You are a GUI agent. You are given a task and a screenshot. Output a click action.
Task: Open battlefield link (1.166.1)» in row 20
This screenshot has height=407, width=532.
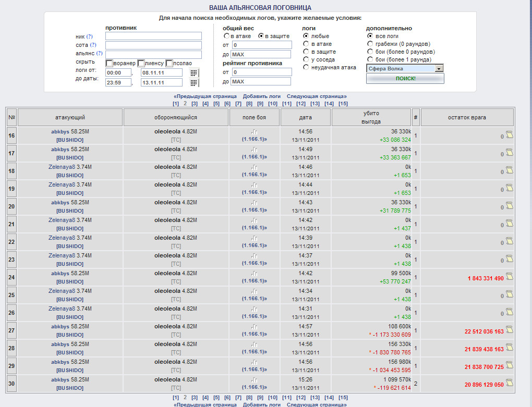click(x=254, y=210)
